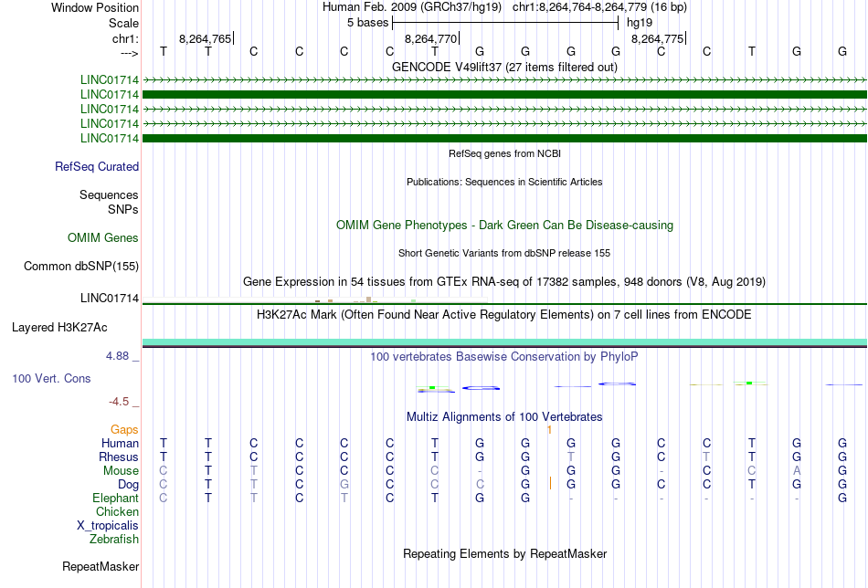Open the GENCODE V49lift37 track title
The width and height of the screenshot is (868, 588).
point(504,67)
